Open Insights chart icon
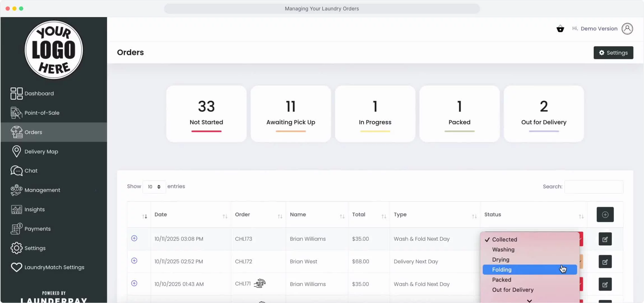 [17, 209]
